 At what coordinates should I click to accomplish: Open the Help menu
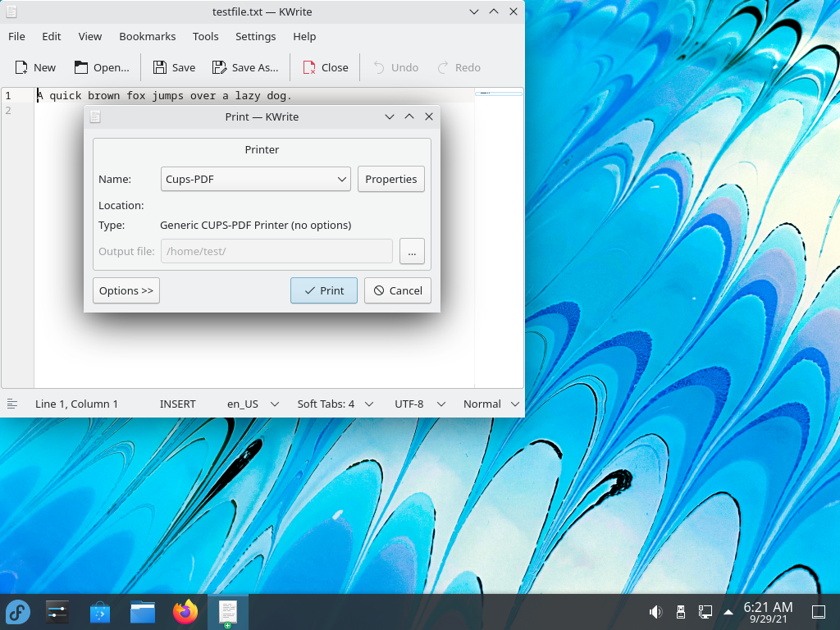[304, 36]
